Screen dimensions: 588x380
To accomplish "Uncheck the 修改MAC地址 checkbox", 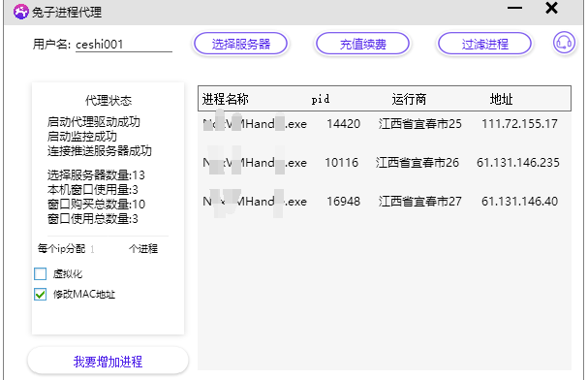I will [x=40, y=294].
